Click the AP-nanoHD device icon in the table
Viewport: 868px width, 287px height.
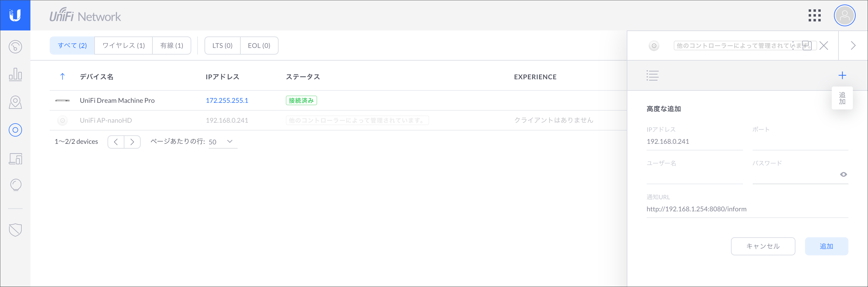coord(62,120)
